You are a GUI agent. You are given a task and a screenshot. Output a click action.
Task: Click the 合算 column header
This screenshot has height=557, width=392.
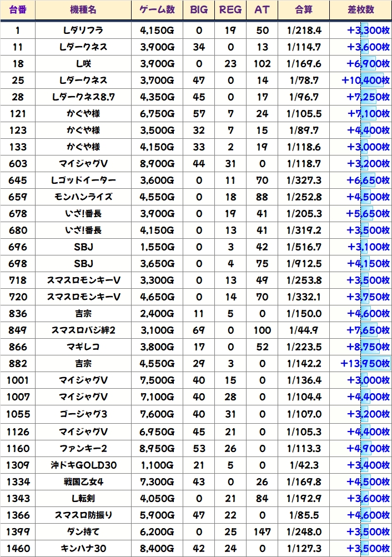click(x=304, y=10)
